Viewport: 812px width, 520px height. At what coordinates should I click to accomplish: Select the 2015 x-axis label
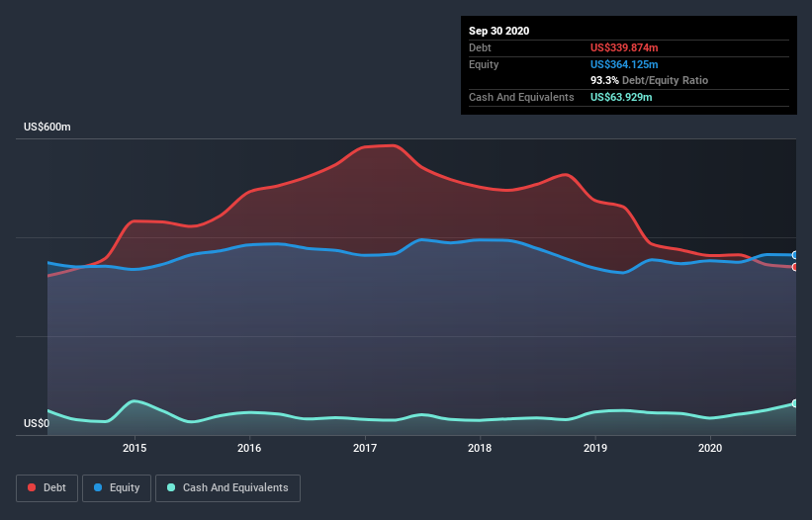point(135,448)
